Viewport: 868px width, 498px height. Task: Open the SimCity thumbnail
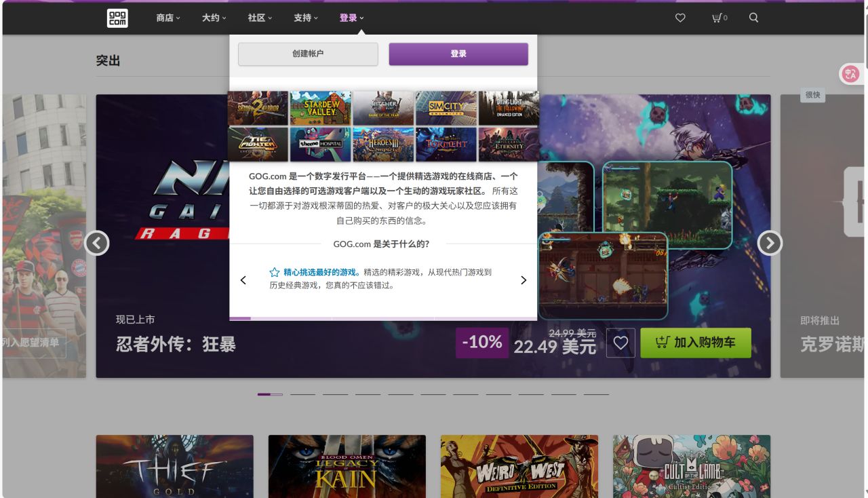(x=446, y=108)
